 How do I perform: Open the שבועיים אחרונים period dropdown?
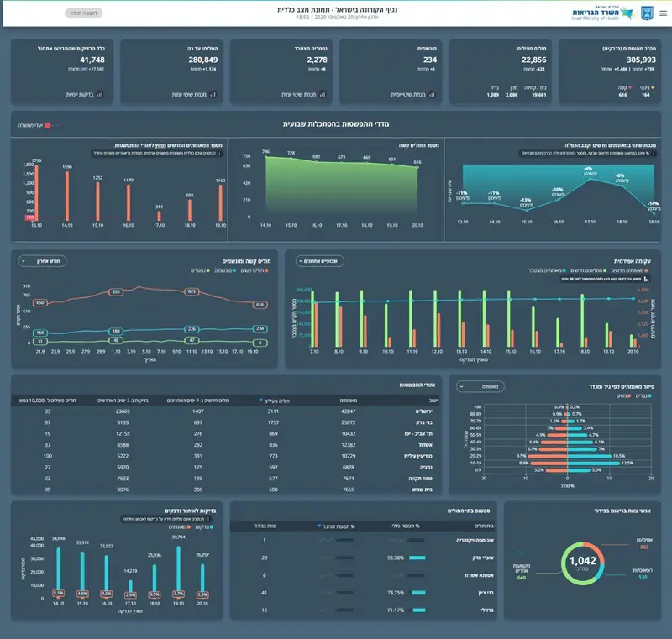320,261
